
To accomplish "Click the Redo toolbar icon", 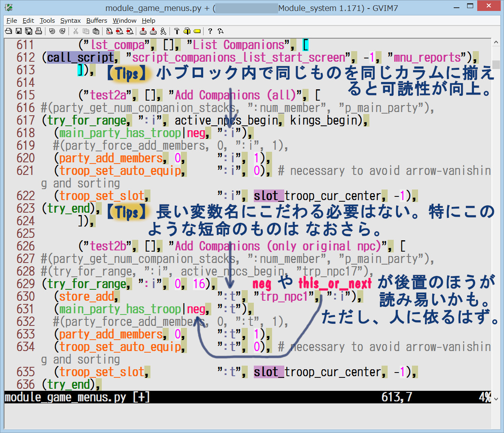I will tap(62, 31).
